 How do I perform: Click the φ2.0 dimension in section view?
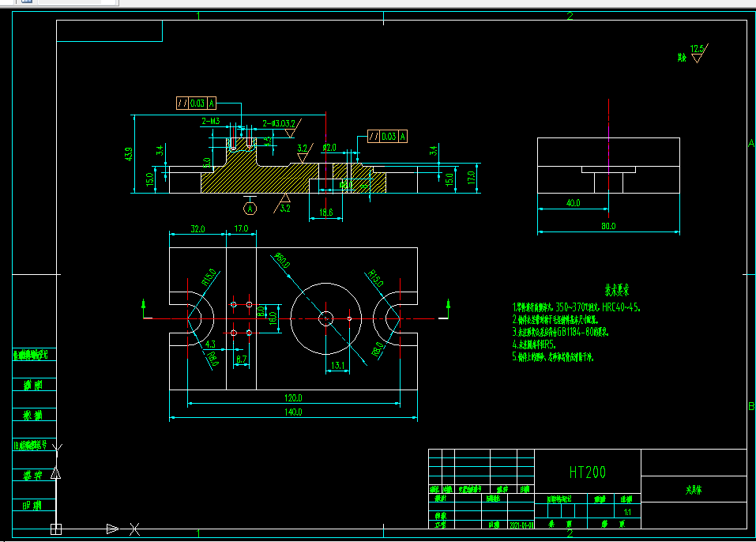(x=329, y=148)
